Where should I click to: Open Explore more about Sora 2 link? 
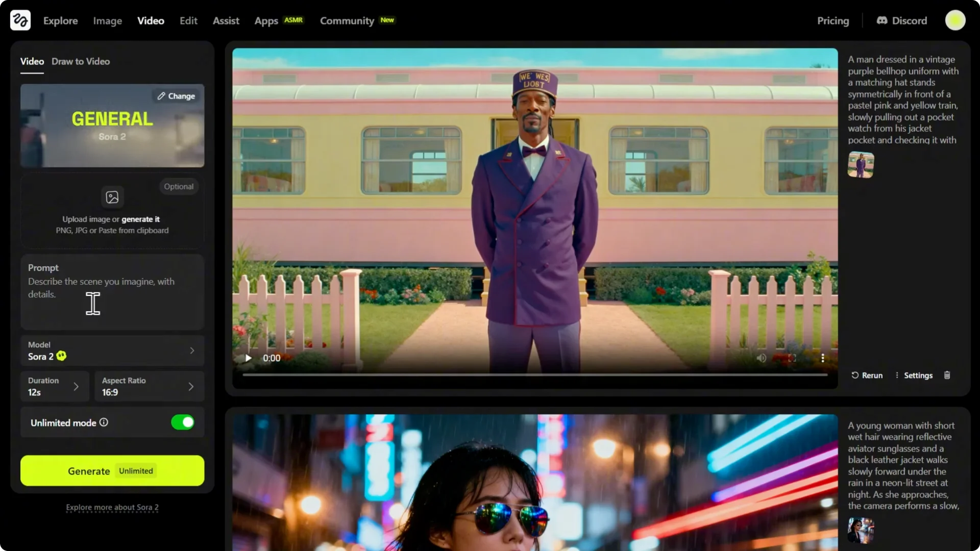coord(112,508)
